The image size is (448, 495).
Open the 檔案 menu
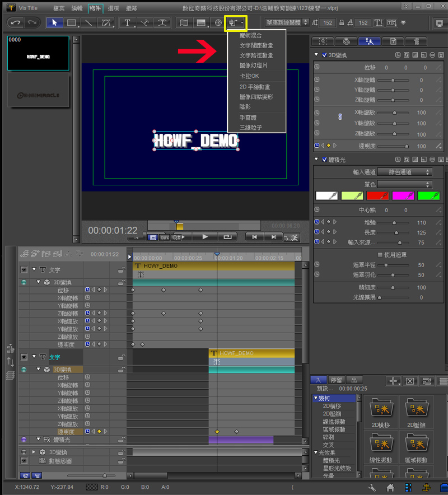click(59, 8)
